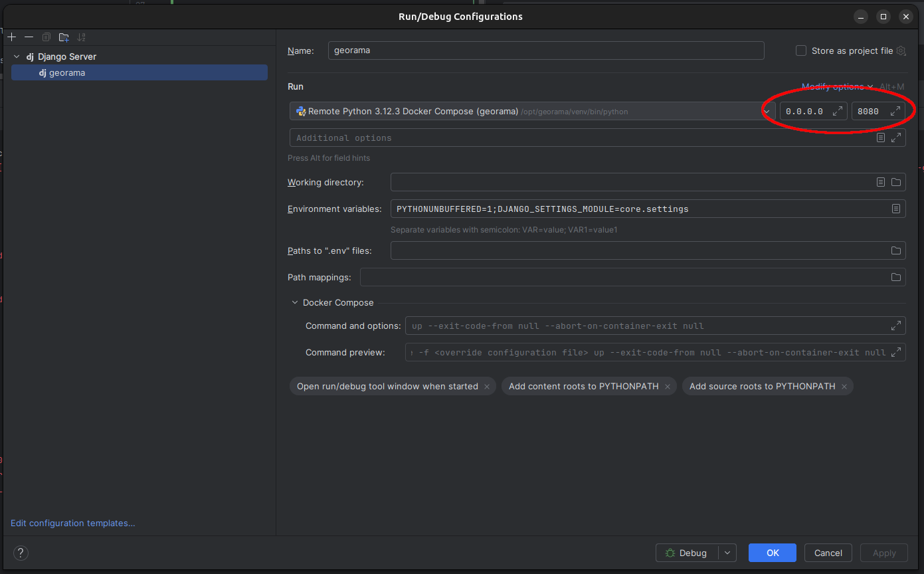This screenshot has width=924, height=574.
Task: Edit Environment variables in the dialog icon
Action: pyautogui.click(x=896, y=209)
